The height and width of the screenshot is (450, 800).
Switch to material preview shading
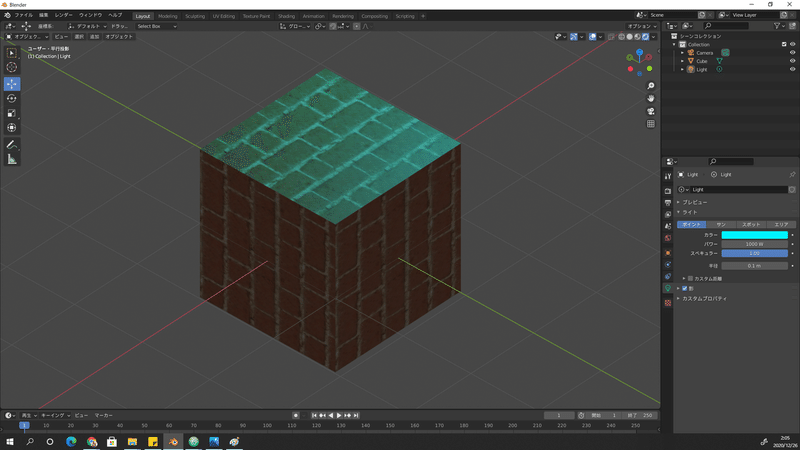(637, 37)
